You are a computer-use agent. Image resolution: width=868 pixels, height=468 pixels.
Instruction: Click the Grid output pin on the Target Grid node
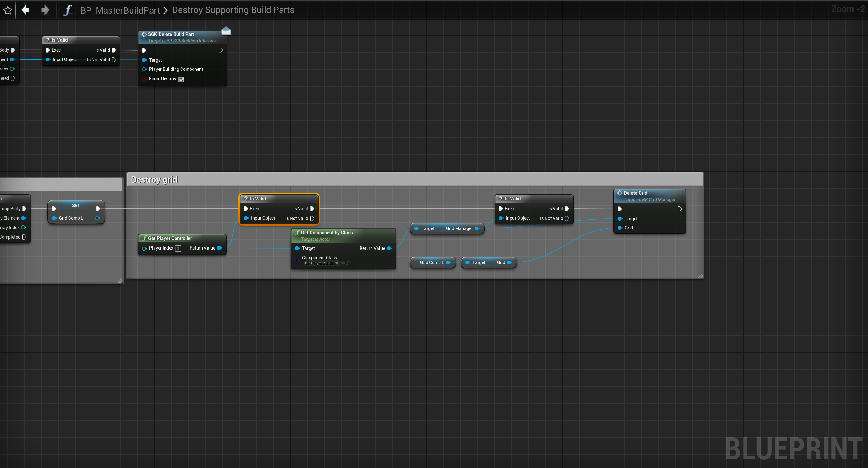tap(509, 262)
